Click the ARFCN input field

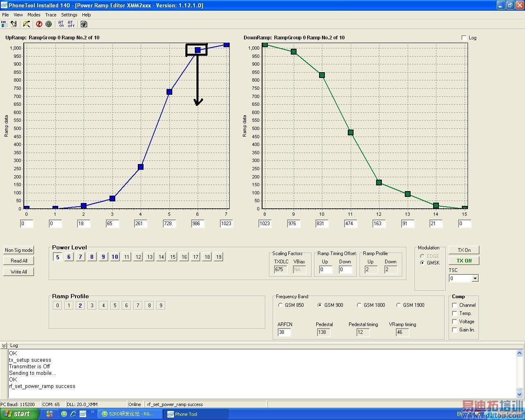284,332
